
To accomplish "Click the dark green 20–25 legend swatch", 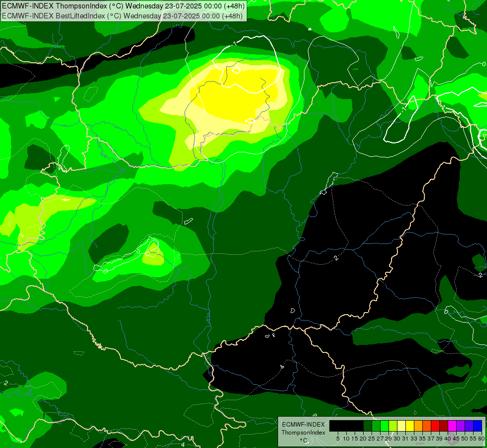I will [368, 426].
